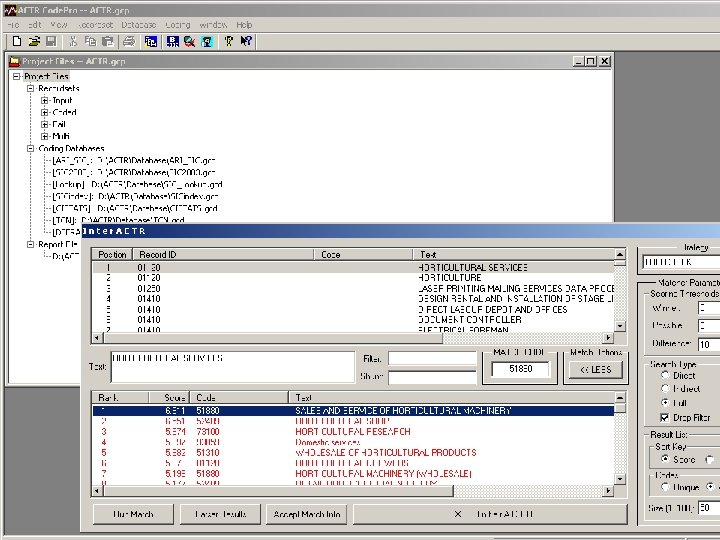Toggle the Drop Filter checkbox
The width and height of the screenshot is (720, 540).
pyautogui.click(x=664, y=417)
